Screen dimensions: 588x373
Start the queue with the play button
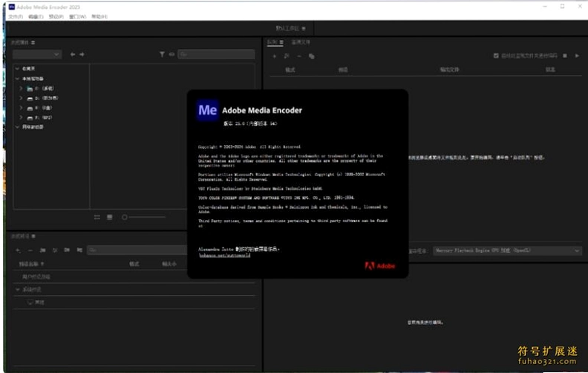pos(577,56)
